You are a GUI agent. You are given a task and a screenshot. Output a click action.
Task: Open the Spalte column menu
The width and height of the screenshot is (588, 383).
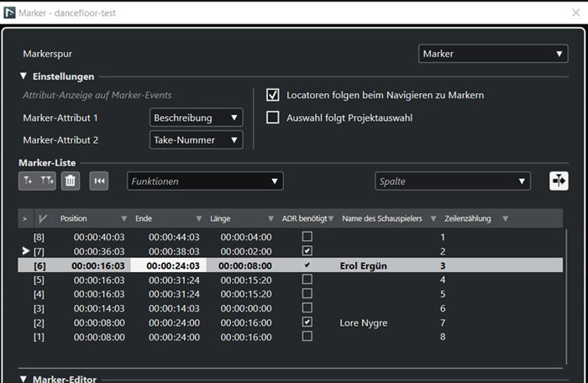(x=452, y=181)
